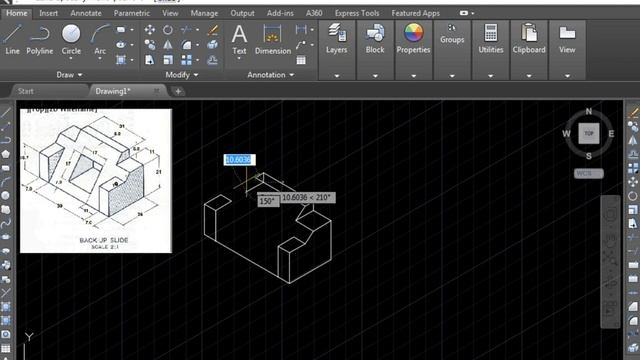
Task: Select the Line tool
Action: pyautogui.click(x=12, y=40)
